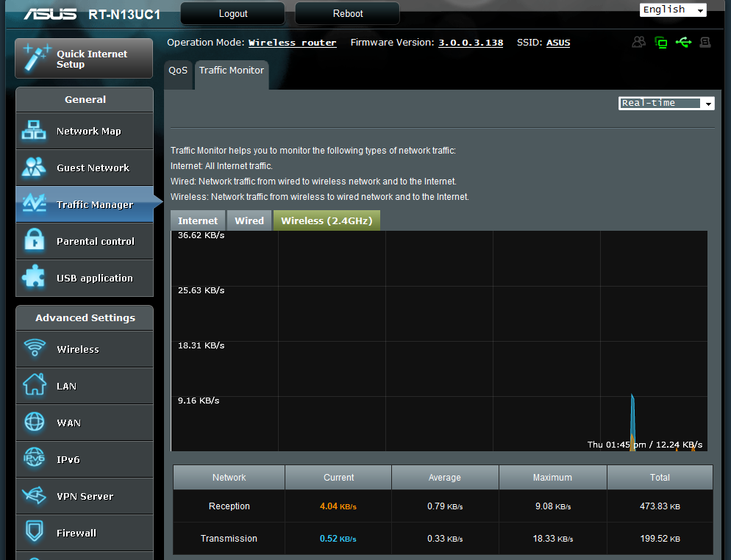Click the Current column header
Image resolution: width=731 pixels, height=560 pixels.
[338, 478]
